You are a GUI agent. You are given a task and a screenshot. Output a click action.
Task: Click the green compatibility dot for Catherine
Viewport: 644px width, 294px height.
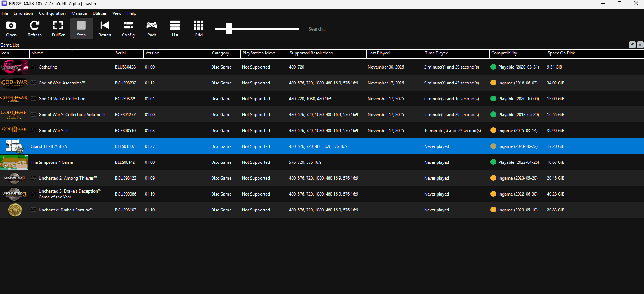pyautogui.click(x=493, y=67)
